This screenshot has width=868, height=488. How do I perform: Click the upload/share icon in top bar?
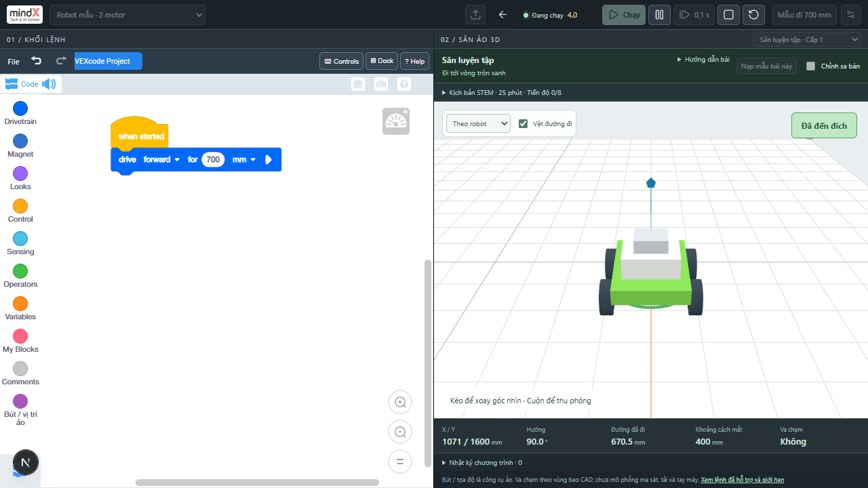pos(475,15)
